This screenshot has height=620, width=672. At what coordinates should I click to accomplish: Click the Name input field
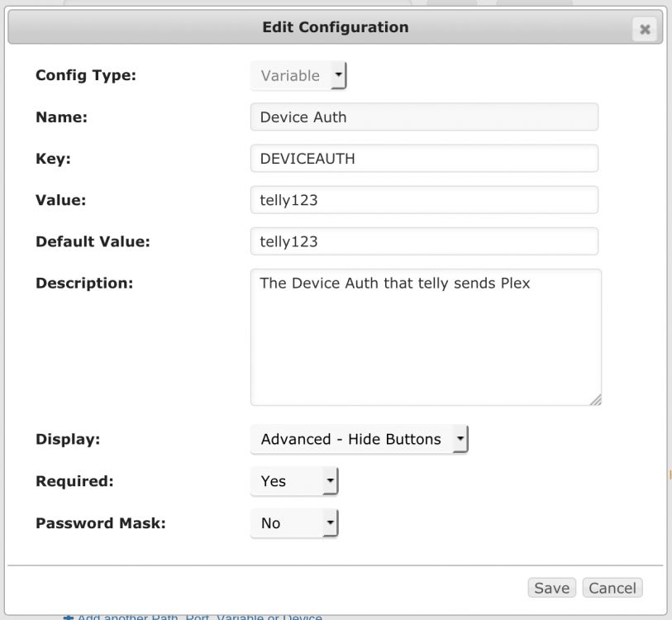[424, 117]
